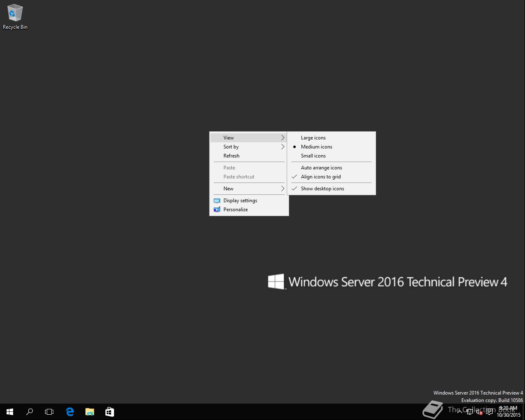525x420 pixels.
Task: Click the Show desktop sliver at taskbar end
Action: (x=524, y=412)
